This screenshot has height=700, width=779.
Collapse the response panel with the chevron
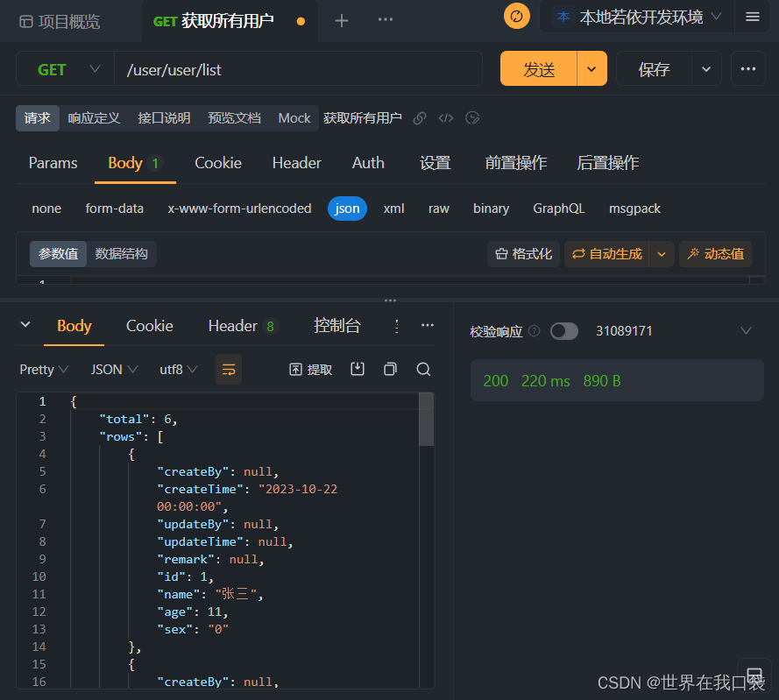25,325
